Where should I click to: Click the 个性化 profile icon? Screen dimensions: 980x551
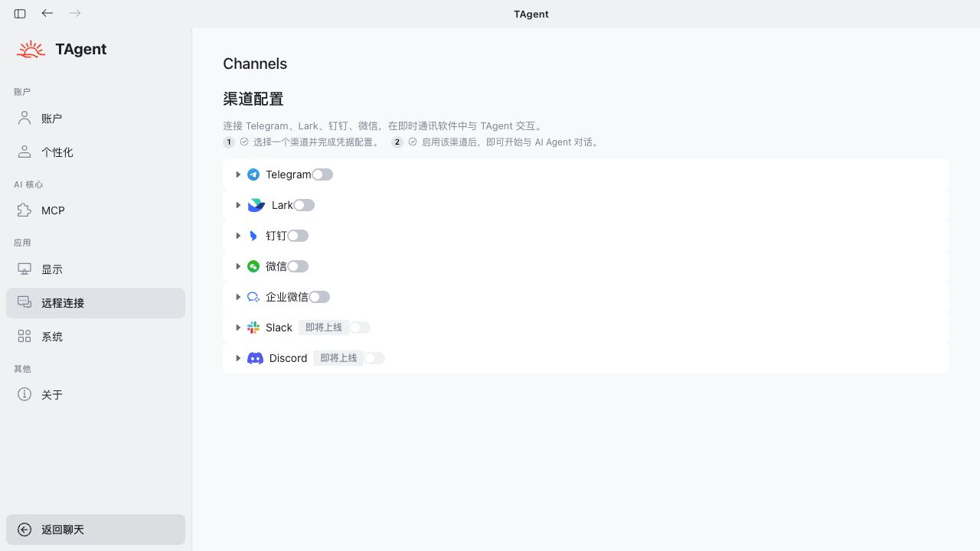pyautogui.click(x=24, y=152)
